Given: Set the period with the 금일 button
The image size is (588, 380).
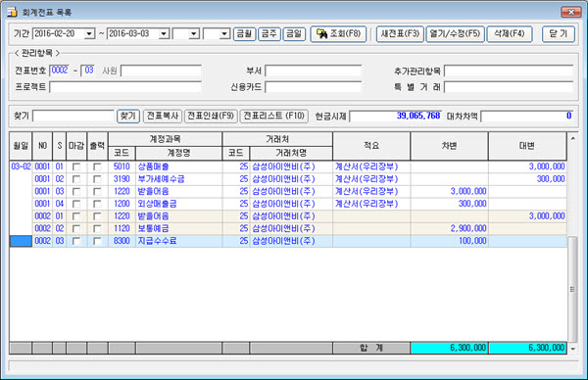Looking at the screenshot, I should [x=294, y=34].
